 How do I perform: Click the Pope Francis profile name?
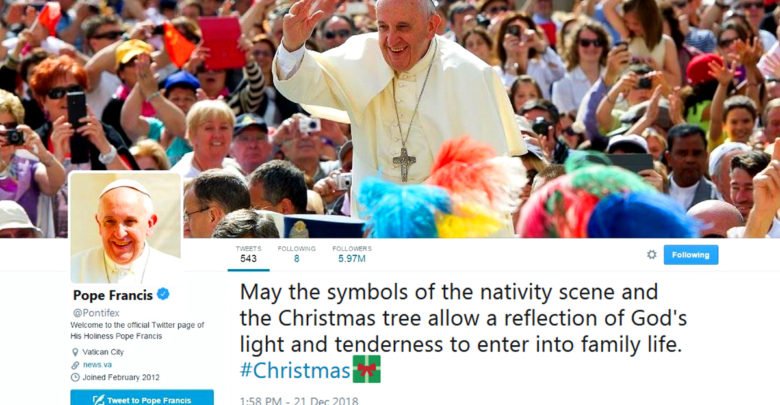[113, 296]
